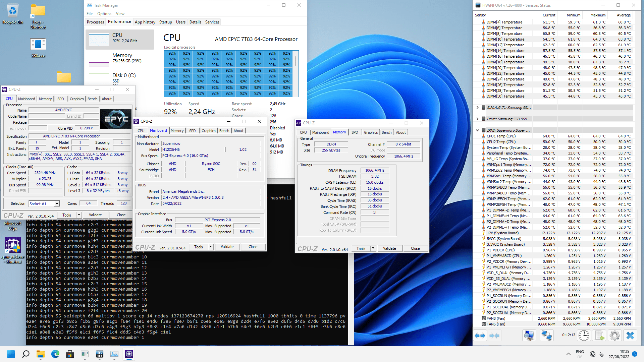Click HWiNFO remote network computers icon
This screenshot has height=362, width=644.
point(546,336)
